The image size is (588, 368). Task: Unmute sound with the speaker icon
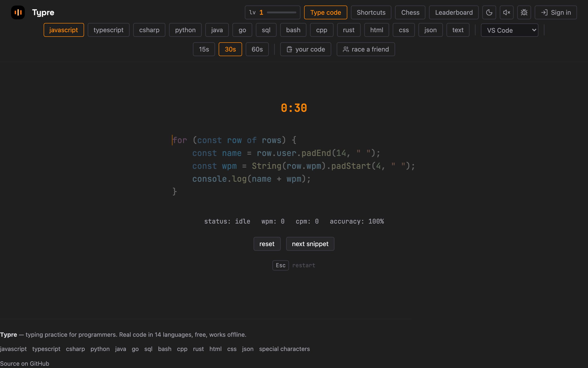[507, 12]
